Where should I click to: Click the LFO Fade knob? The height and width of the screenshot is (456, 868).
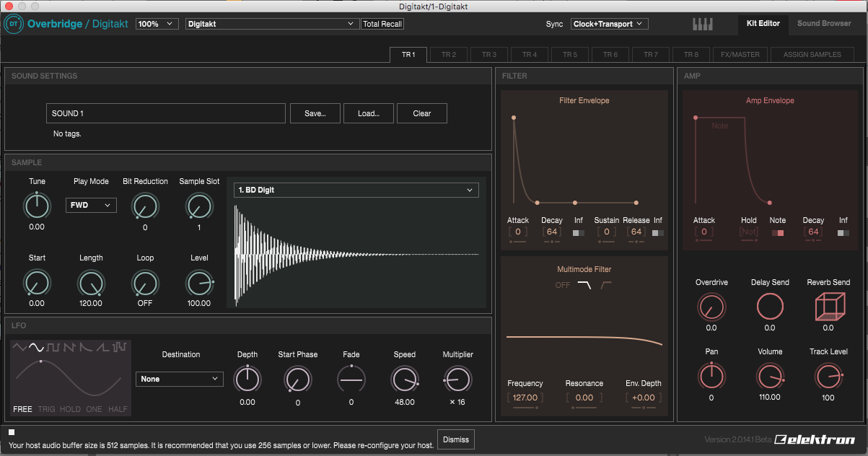[x=351, y=379]
